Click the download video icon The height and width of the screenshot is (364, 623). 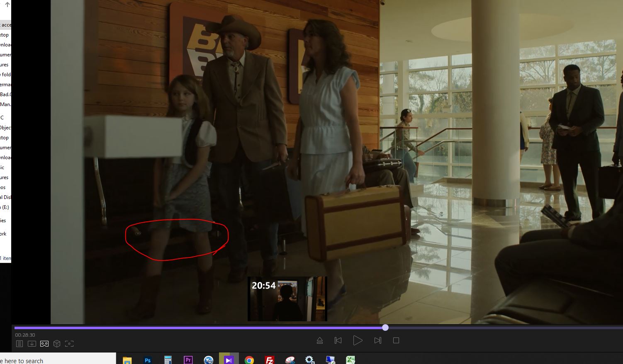tap(32, 344)
